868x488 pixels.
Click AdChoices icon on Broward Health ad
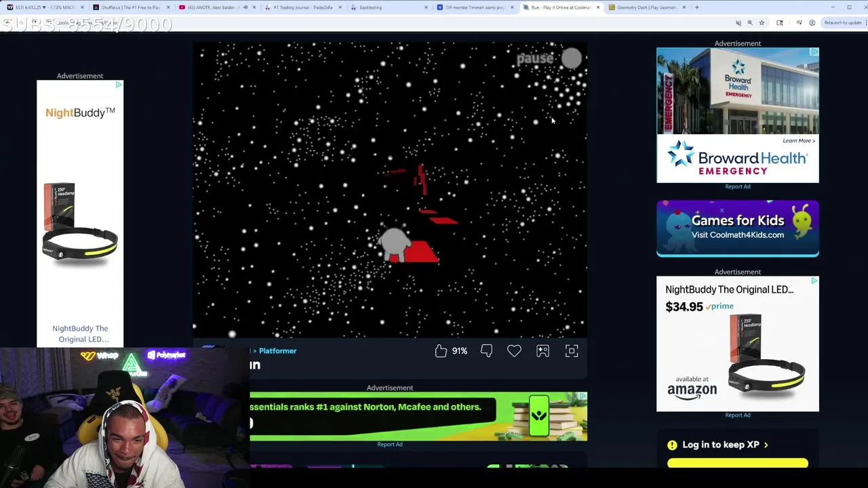[x=814, y=52]
